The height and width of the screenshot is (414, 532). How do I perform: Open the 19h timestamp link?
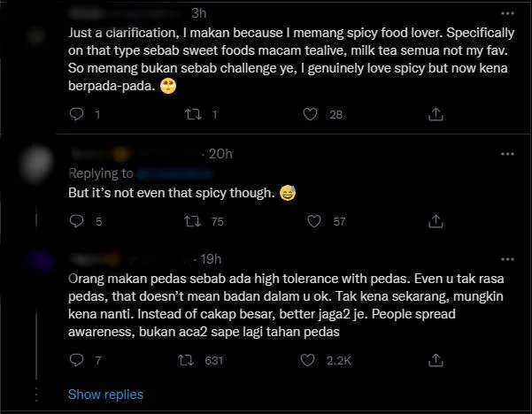click(211, 258)
